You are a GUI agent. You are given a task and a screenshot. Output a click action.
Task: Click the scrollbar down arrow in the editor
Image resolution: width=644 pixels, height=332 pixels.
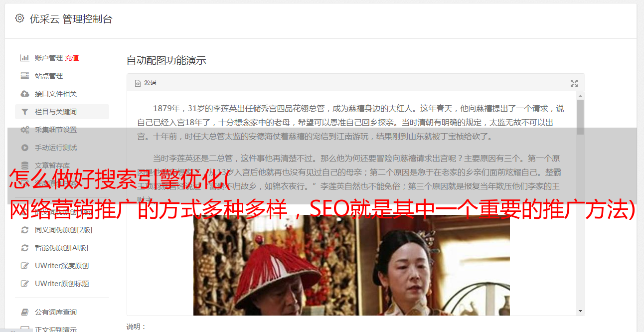tap(580, 311)
